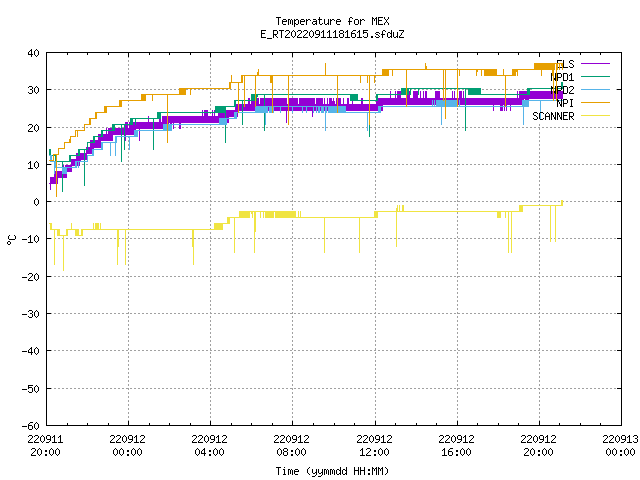The height and width of the screenshot is (480, 640).
Task: Click the x-axis label 220912 16:00
Action: click(456, 445)
